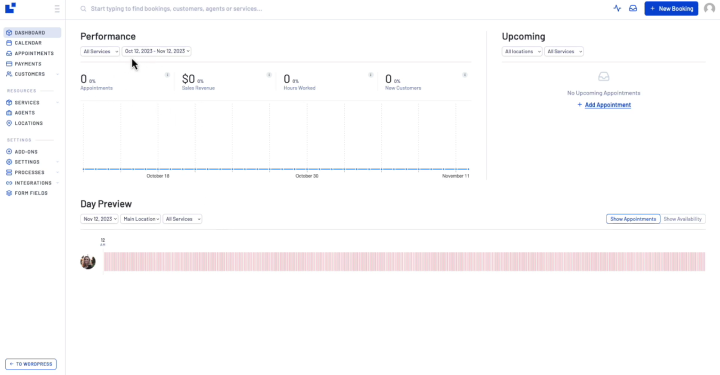720x375 pixels.
Task: Click info icon beside Sales Revenue stat
Action: [269, 75]
